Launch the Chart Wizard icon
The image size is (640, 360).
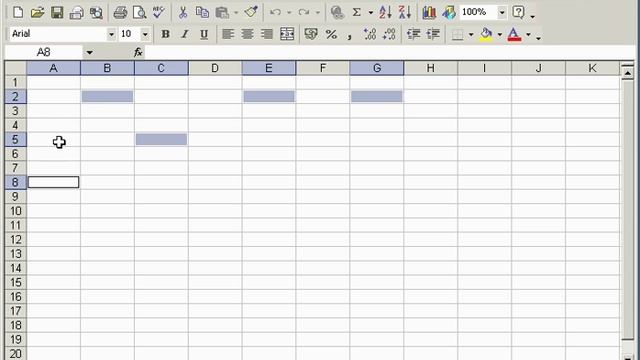tap(429, 13)
